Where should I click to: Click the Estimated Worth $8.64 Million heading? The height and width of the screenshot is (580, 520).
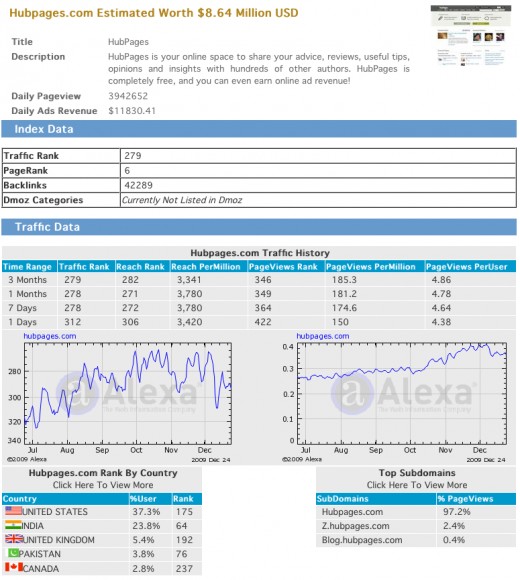[x=153, y=13]
